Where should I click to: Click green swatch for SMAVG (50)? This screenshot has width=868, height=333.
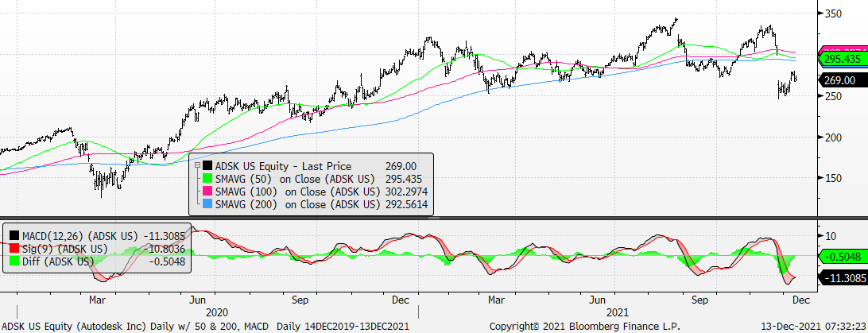tap(207, 180)
